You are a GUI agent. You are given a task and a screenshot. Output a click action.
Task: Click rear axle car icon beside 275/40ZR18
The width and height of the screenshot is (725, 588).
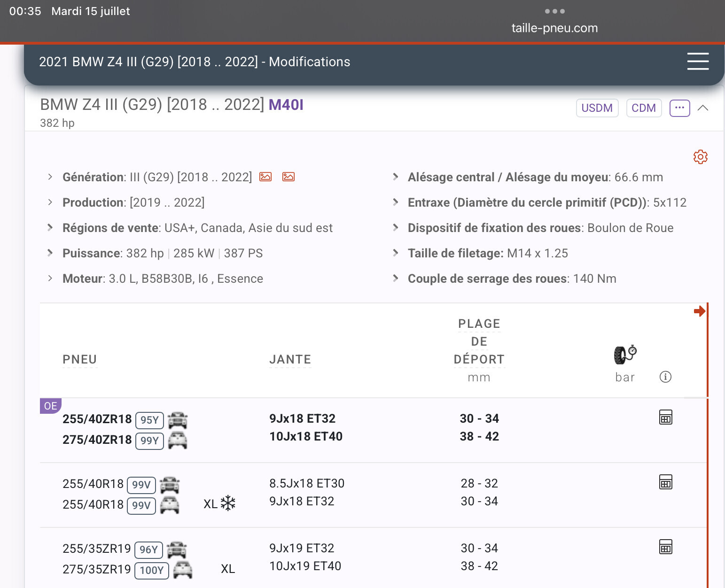click(x=178, y=441)
